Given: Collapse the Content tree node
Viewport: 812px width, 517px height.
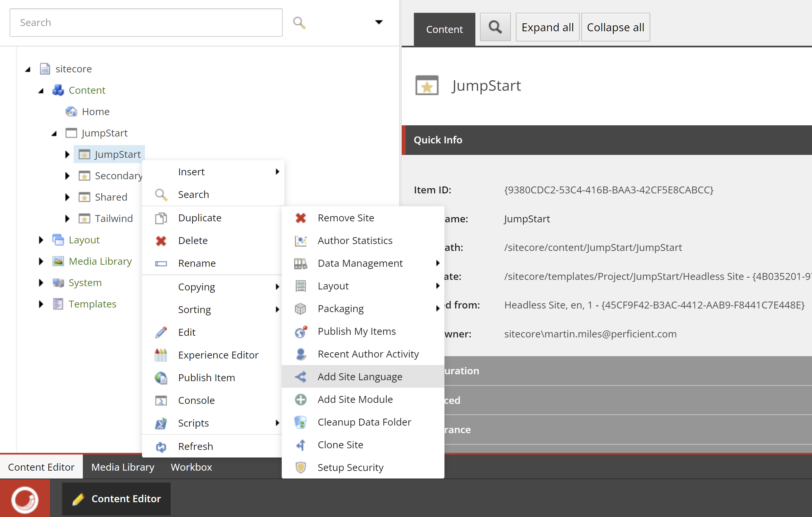Looking at the screenshot, I should [x=41, y=90].
